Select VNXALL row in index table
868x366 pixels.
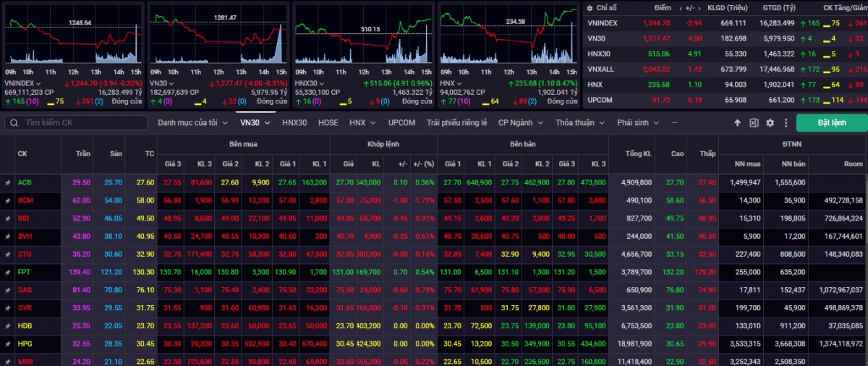pyautogui.click(x=726, y=69)
